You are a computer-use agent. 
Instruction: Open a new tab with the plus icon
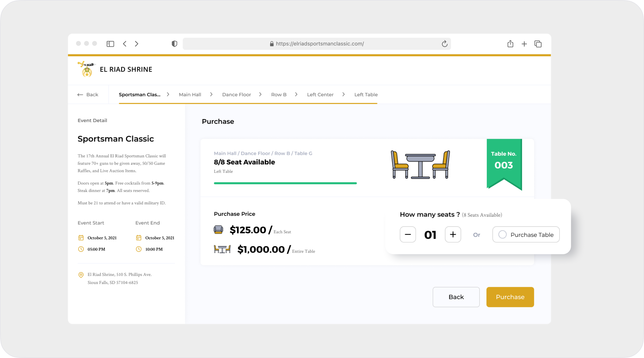pyautogui.click(x=524, y=44)
